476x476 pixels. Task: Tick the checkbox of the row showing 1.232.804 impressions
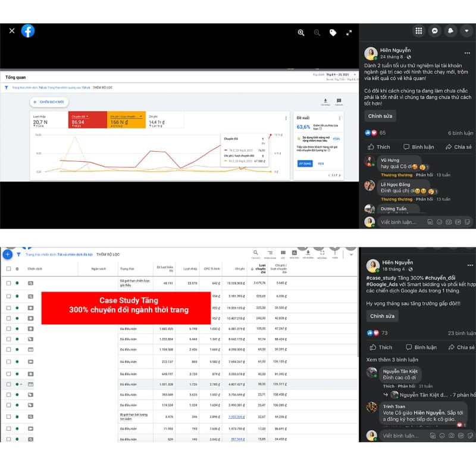click(x=8, y=339)
